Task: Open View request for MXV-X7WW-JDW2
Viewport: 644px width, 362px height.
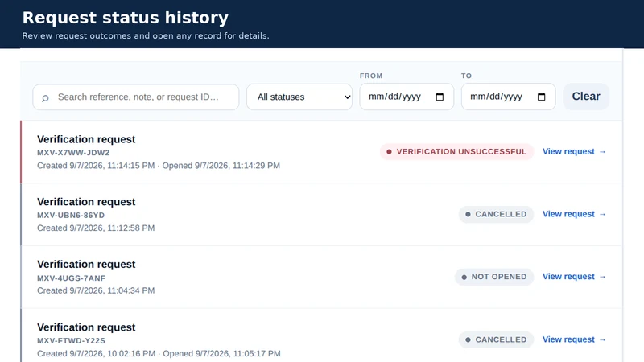Action: [574, 151]
